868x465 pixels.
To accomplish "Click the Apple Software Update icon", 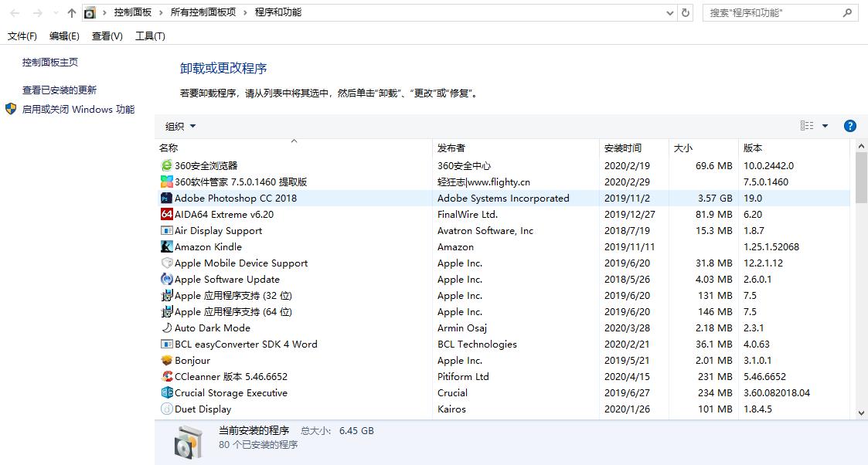I will [x=168, y=279].
